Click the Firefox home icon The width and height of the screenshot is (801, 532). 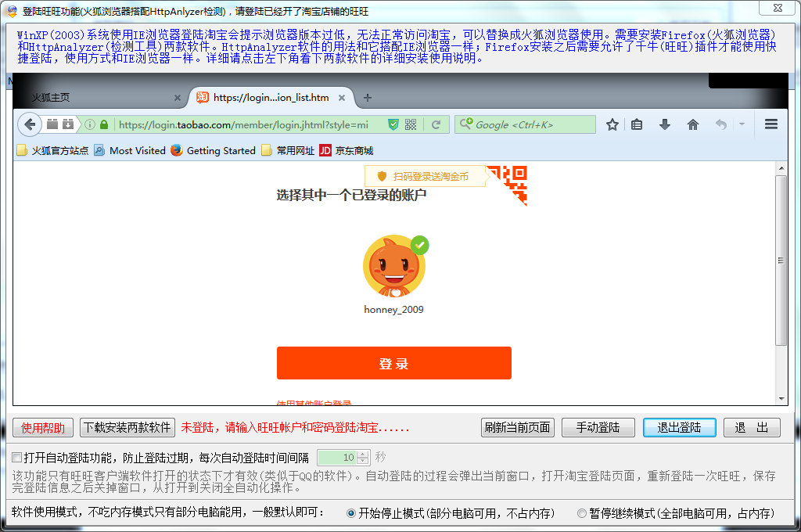(x=693, y=124)
